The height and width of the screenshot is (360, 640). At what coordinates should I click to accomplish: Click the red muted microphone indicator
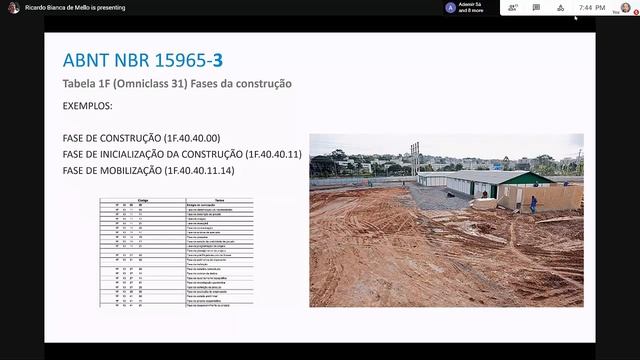pyautogui.click(x=636, y=13)
